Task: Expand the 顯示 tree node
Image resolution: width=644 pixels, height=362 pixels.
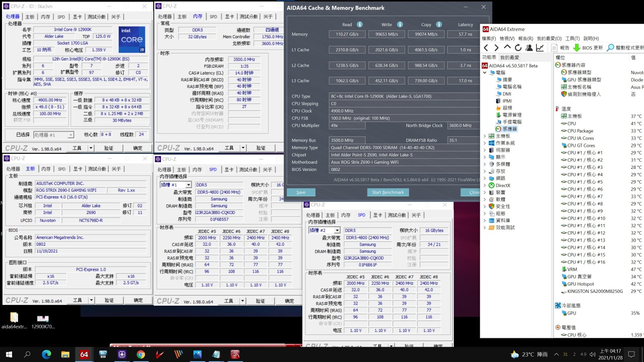Action: pos(485,157)
